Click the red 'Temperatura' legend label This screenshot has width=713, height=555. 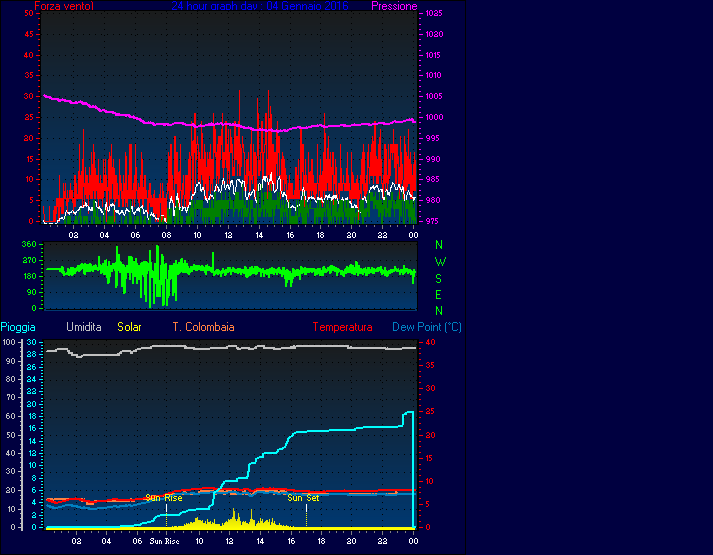coord(342,327)
